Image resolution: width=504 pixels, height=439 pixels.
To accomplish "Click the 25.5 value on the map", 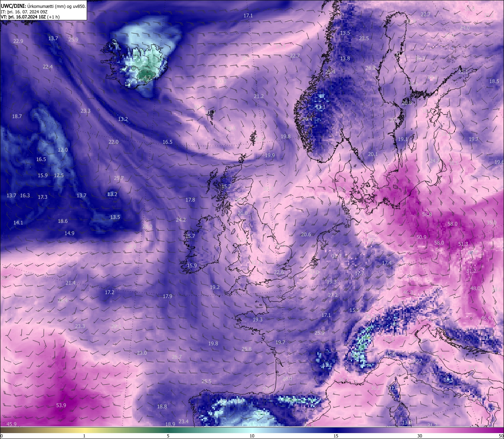I will (206, 381).
